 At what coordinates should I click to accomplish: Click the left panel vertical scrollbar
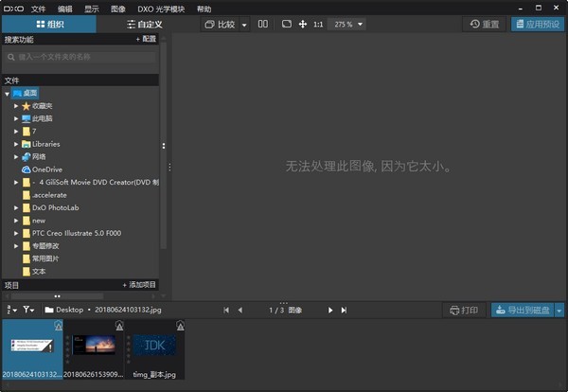tap(164, 146)
